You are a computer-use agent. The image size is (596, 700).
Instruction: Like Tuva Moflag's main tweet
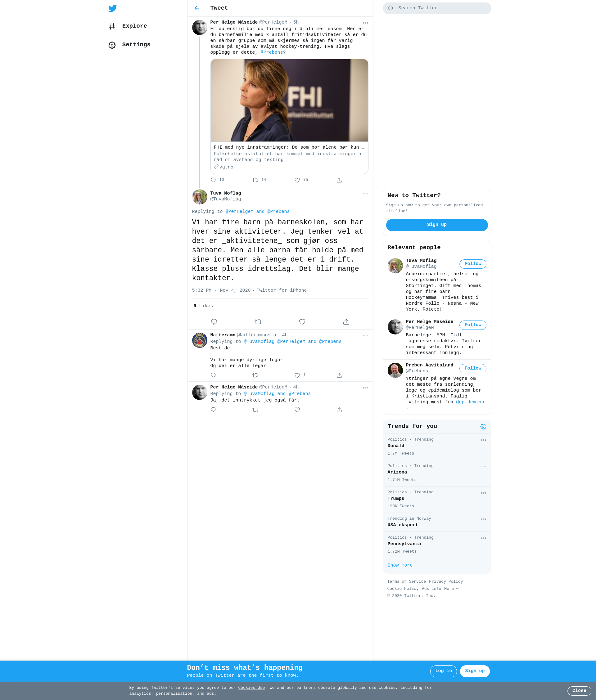click(x=302, y=322)
